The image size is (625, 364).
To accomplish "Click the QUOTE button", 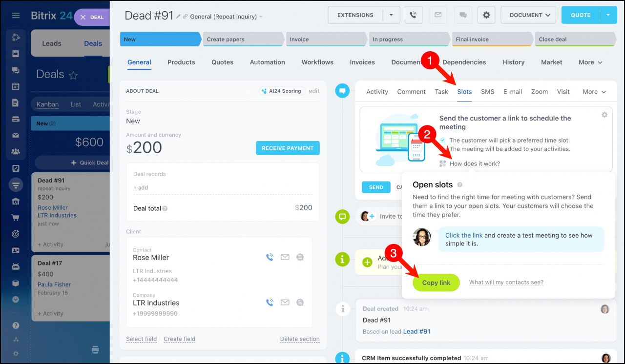I will [x=581, y=15].
